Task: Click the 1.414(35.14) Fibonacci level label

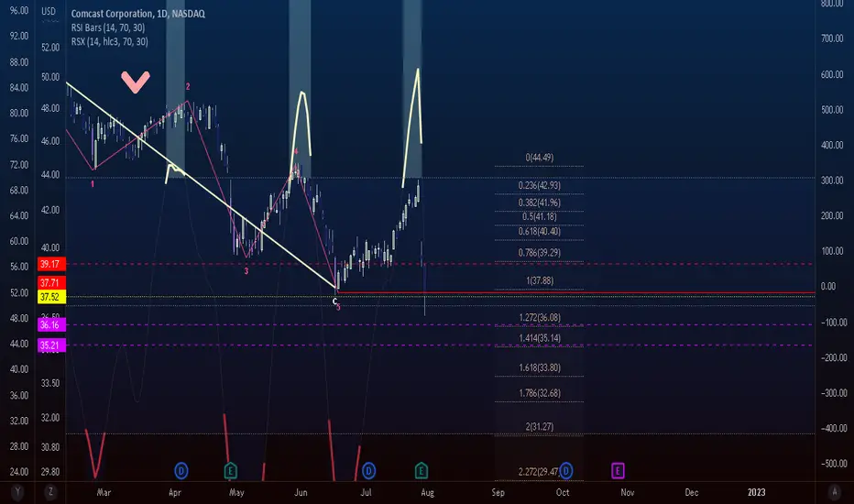Action: coord(539,338)
